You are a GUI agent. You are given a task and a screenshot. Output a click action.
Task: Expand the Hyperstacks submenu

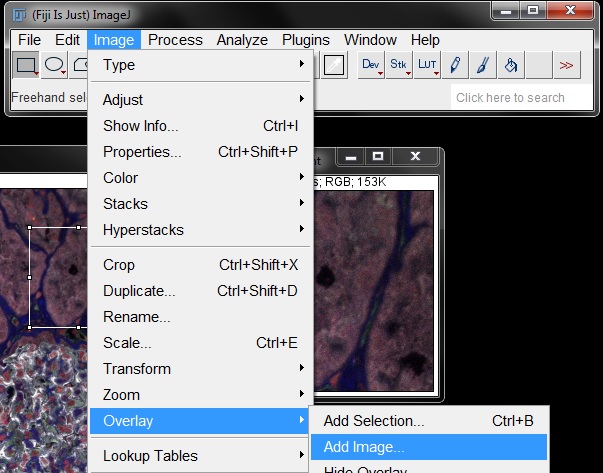point(201,230)
